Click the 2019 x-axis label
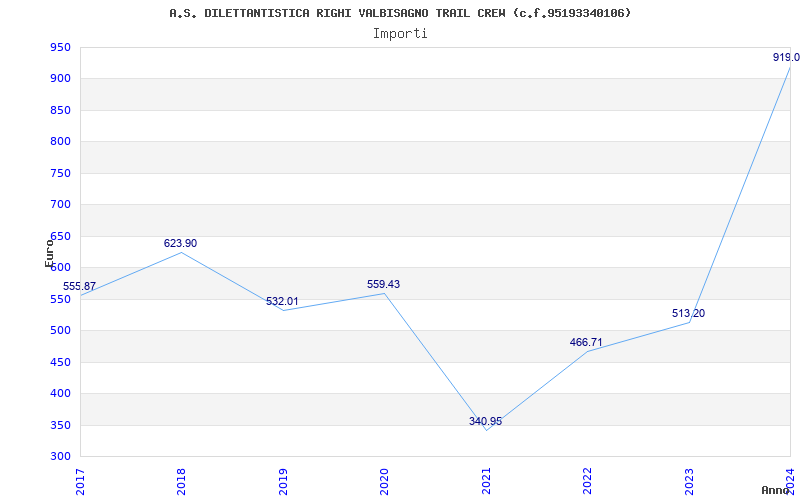This screenshot has width=800, height=500. point(283,482)
